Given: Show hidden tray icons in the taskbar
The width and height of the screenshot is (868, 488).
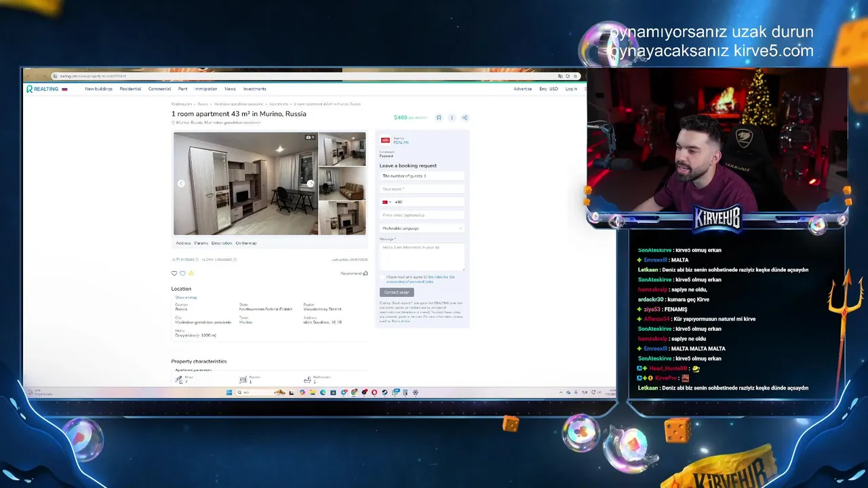Looking at the screenshot, I should [x=561, y=392].
